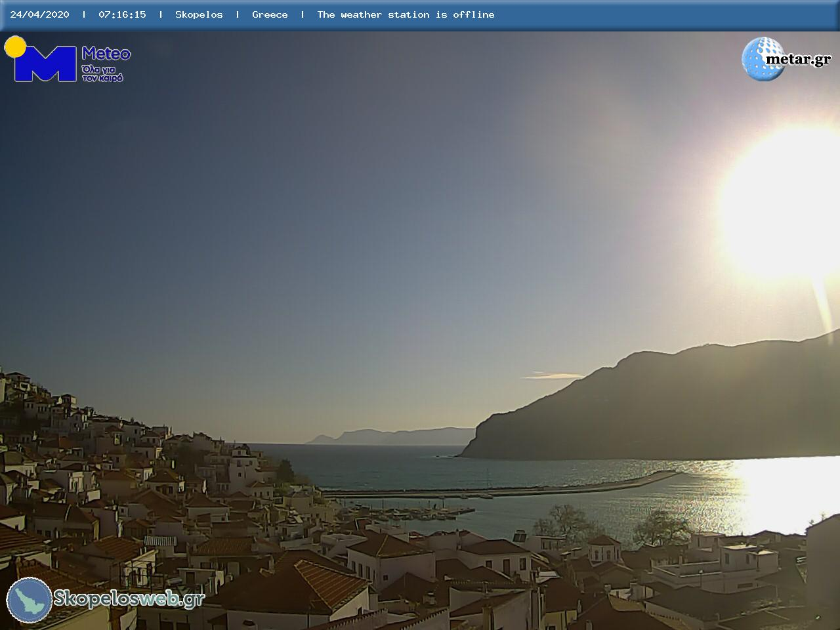
Task: Click 'The weather station is offline' text
Action: click(x=406, y=14)
